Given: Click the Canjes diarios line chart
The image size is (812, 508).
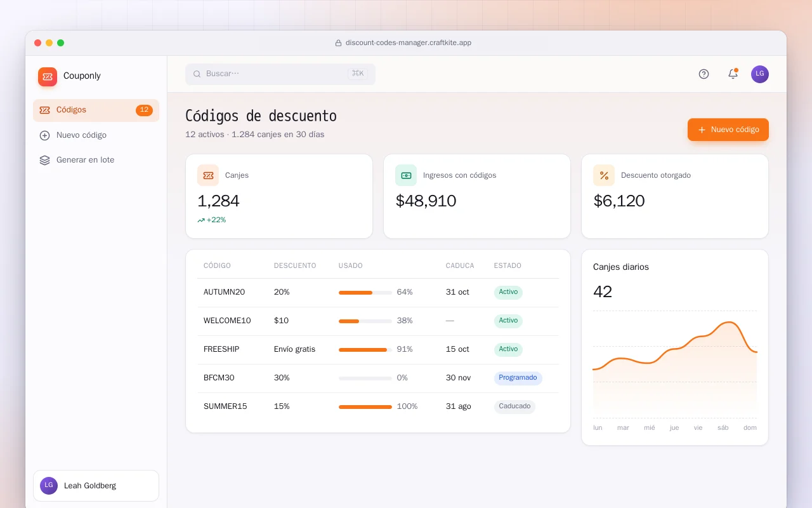Looking at the screenshot, I should (x=675, y=364).
